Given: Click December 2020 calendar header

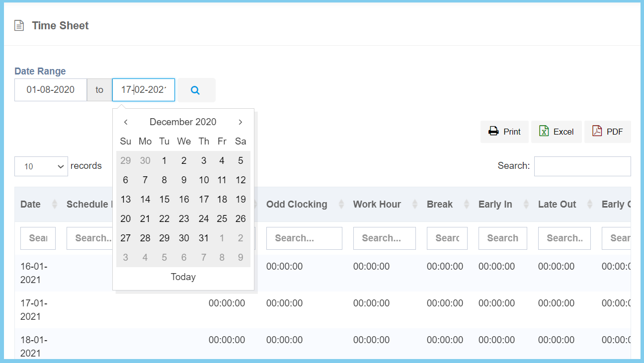Looking at the screenshot, I should point(183,122).
